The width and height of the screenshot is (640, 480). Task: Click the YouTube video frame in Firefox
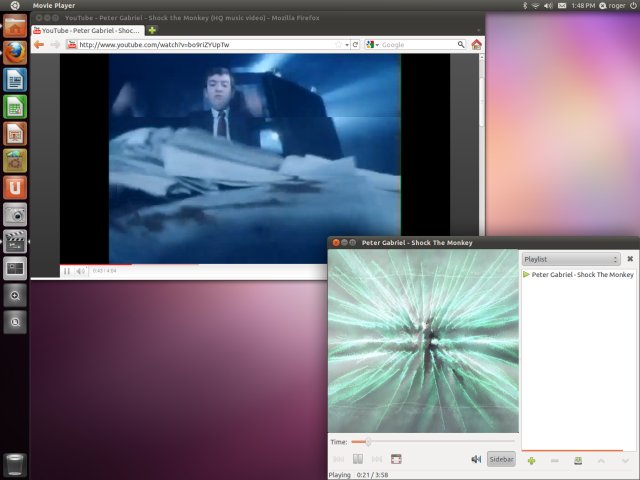tap(255, 158)
